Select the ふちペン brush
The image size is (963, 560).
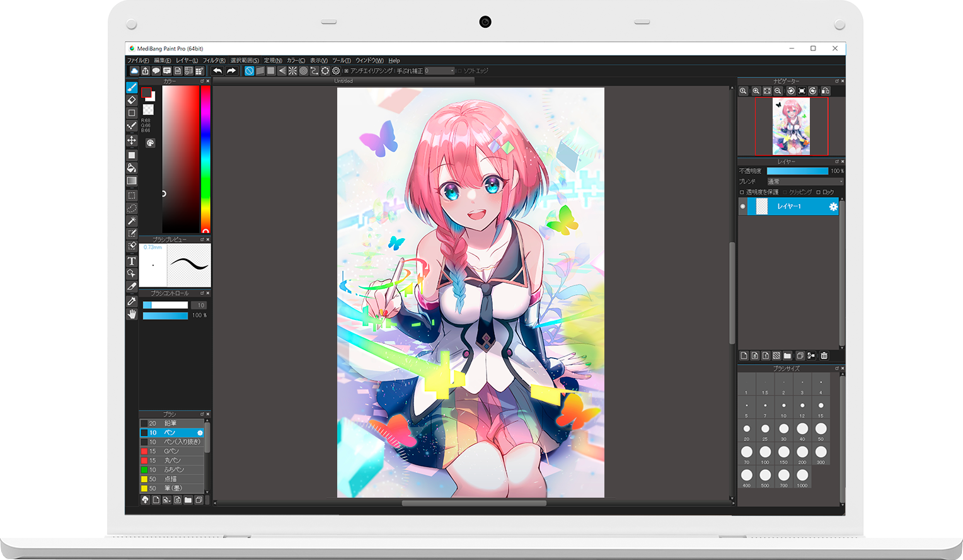171,470
